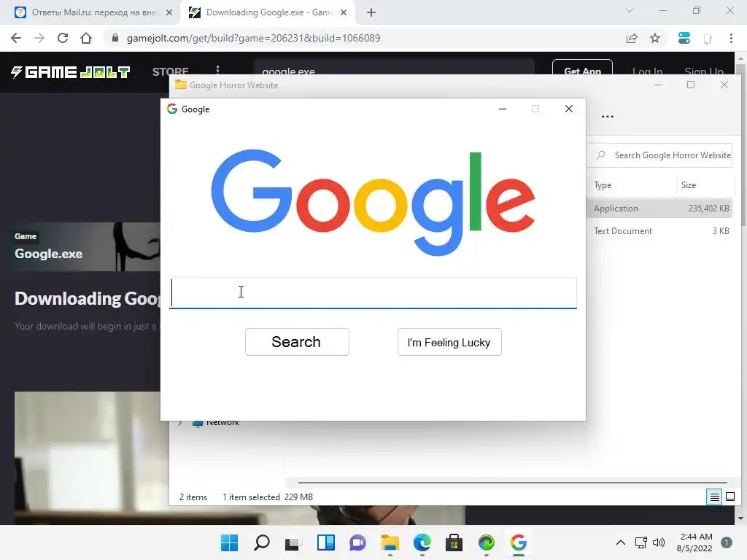Click Sign Up on Game Jolt

(x=704, y=71)
